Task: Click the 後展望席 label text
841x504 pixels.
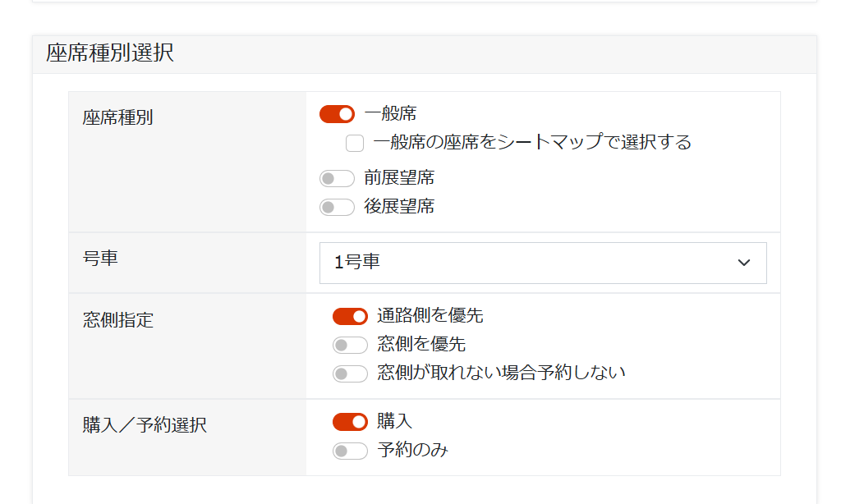Action: (399, 207)
